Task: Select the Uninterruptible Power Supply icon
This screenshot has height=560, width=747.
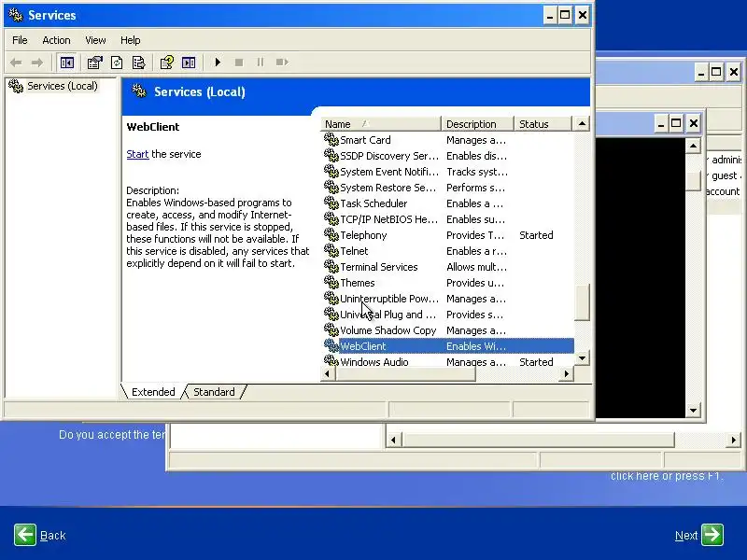Action: (x=331, y=299)
